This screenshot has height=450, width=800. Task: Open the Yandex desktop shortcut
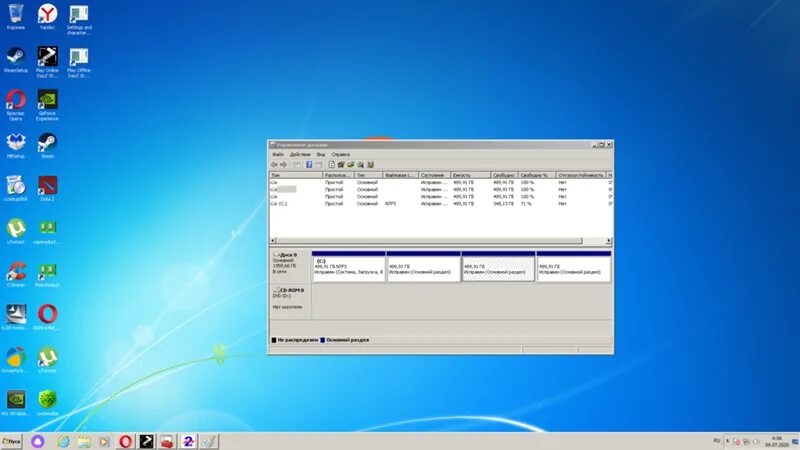point(47,17)
